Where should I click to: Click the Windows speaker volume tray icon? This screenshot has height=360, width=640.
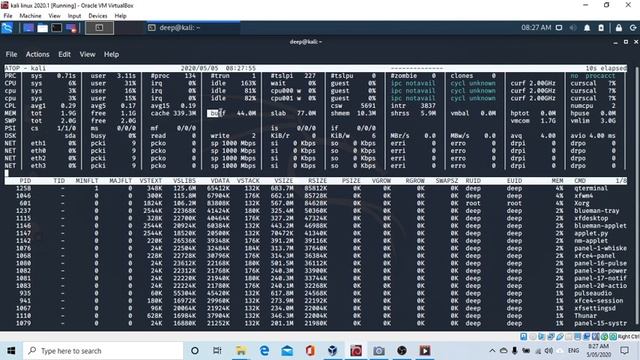tap(549, 351)
